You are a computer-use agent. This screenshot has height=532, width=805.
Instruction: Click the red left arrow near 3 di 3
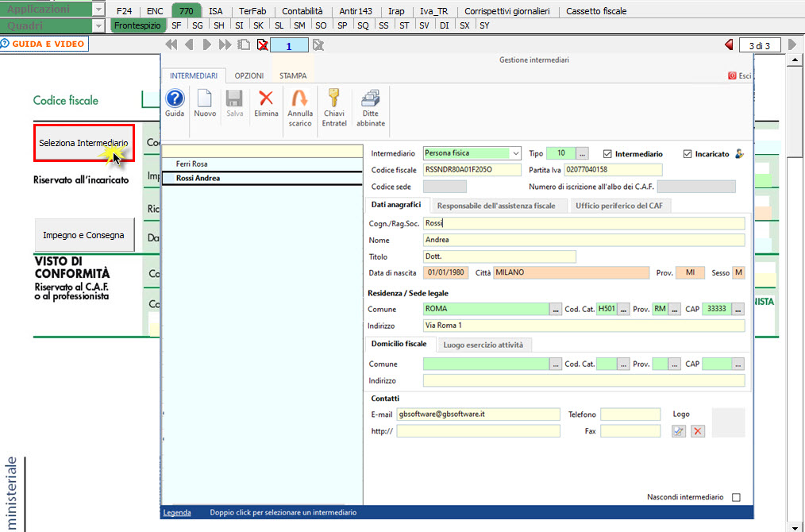729,45
